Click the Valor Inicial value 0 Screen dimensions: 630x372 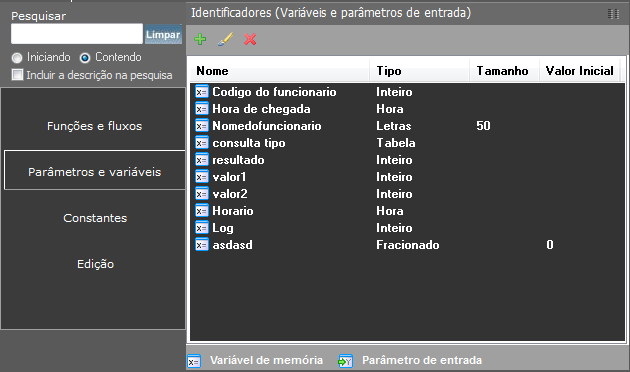(550, 245)
